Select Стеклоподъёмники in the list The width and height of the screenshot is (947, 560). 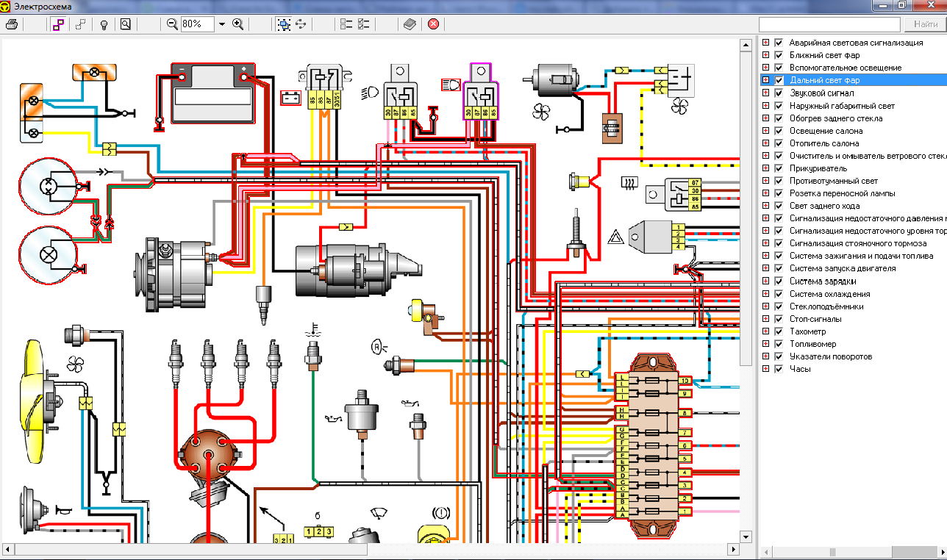pyautogui.click(x=826, y=306)
